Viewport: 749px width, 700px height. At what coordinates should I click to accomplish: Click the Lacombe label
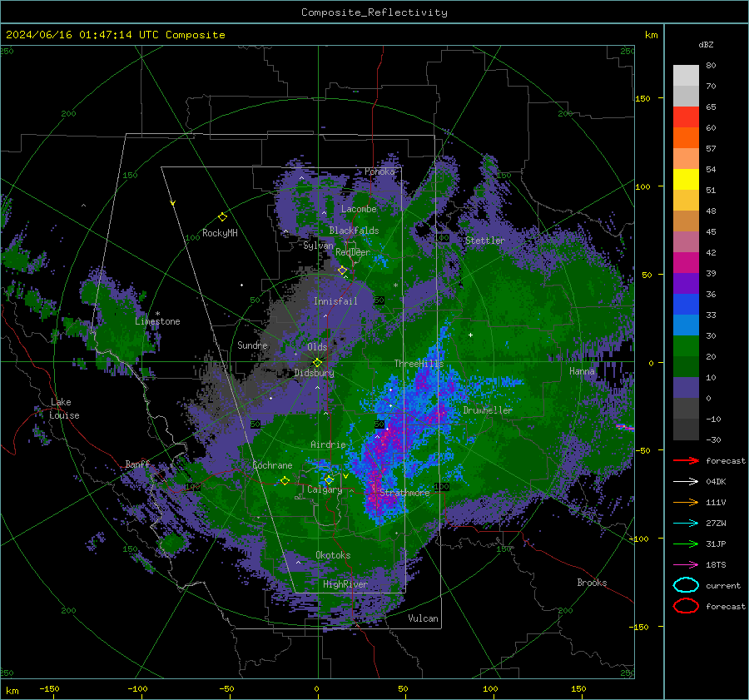click(359, 209)
